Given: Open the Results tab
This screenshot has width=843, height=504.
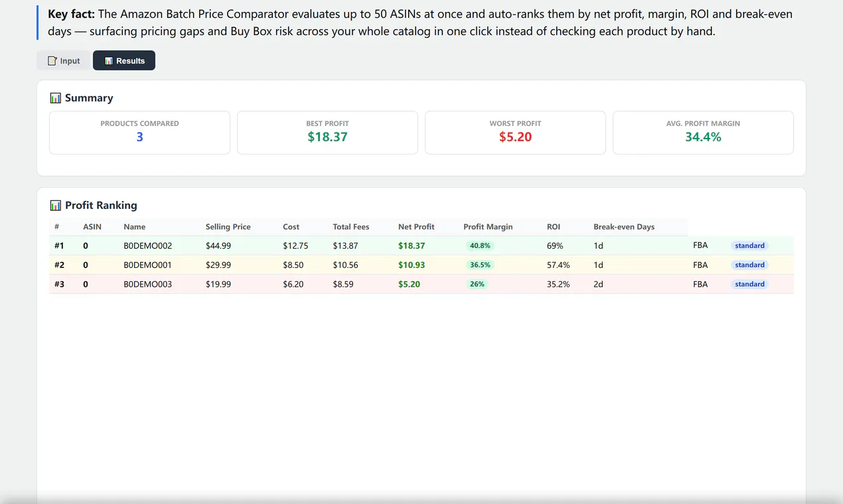Looking at the screenshot, I should tap(124, 61).
